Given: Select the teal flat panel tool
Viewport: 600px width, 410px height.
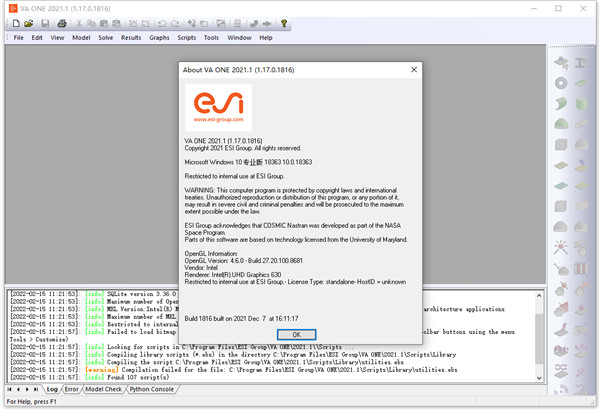Looking at the screenshot, I should point(561,186).
